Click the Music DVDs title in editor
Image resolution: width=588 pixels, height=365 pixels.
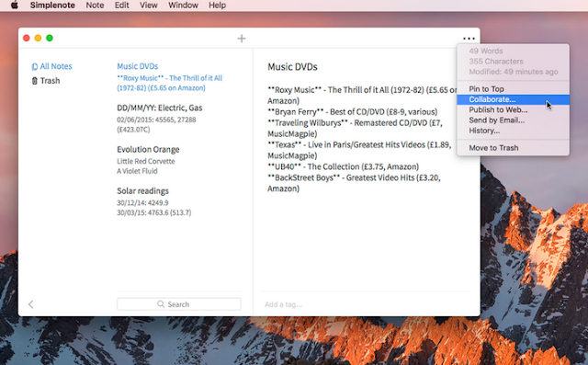click(292, 67)
